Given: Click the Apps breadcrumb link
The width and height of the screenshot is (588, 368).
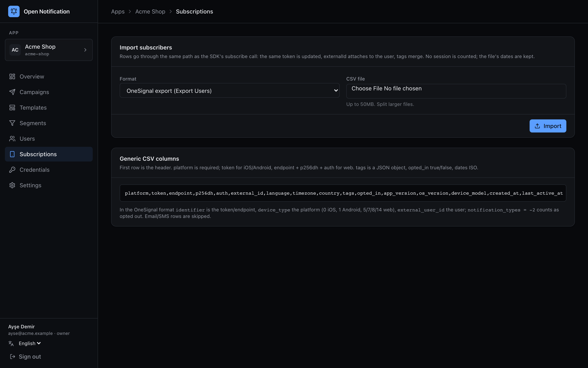Looking at the screenshot, I should tap(118, 11).
